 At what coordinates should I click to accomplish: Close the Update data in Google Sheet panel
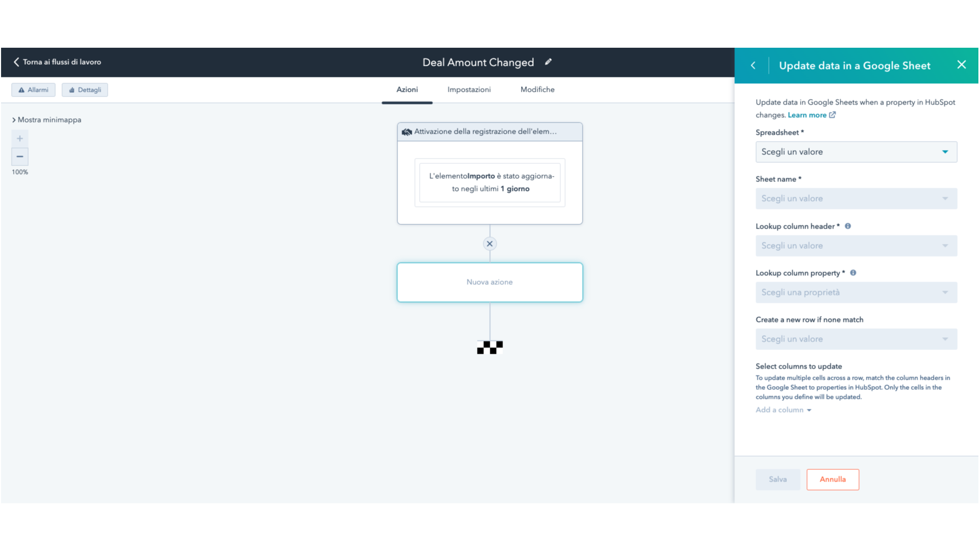(961, 65)
